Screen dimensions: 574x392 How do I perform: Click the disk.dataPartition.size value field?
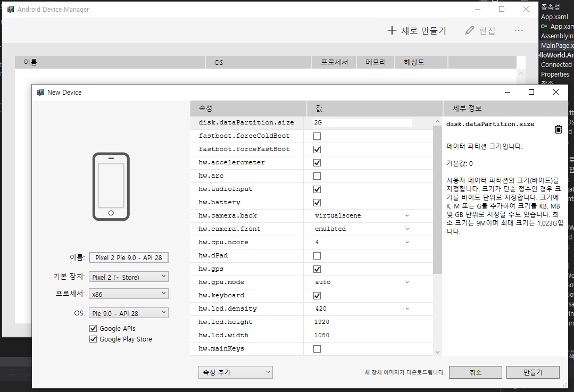(x=362, y=123)
